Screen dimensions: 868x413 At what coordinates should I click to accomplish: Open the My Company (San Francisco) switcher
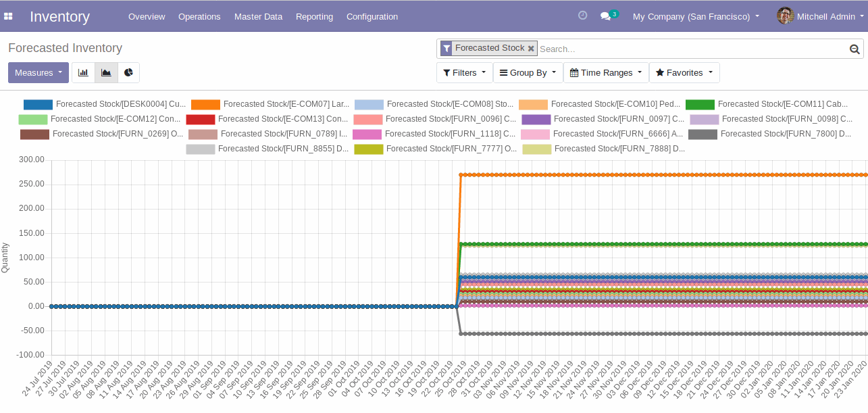[696, 16]
